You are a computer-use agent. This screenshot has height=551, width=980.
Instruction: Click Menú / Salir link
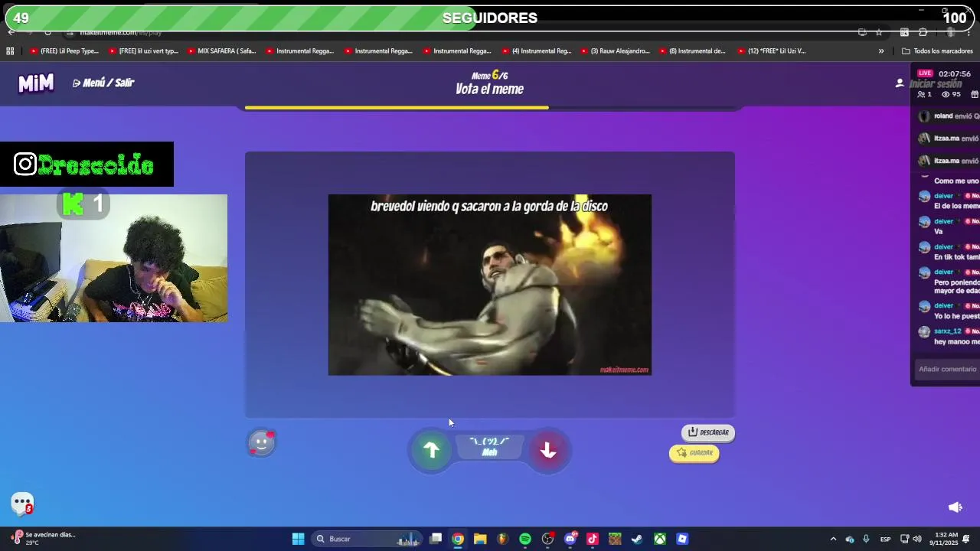103,83
